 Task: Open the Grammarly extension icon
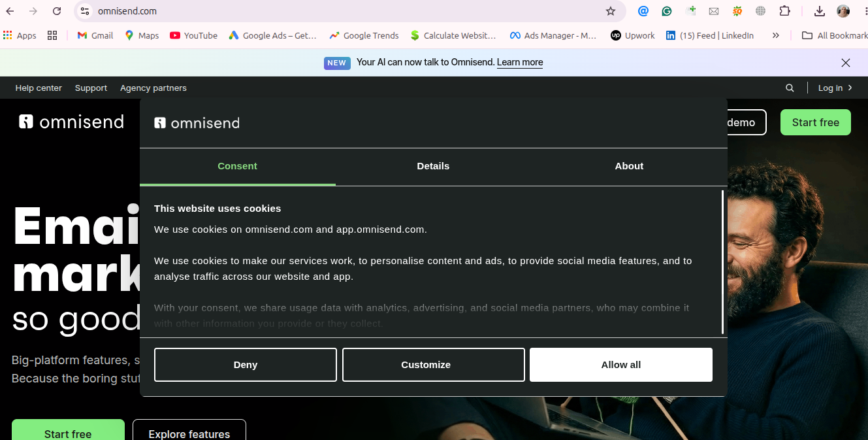point(667,11)
